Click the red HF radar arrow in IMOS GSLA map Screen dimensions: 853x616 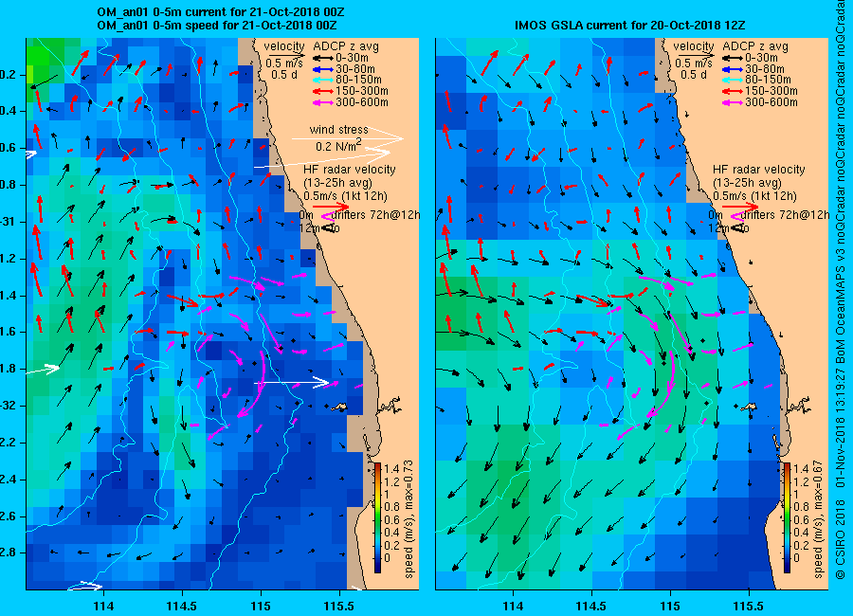point(740,207)
